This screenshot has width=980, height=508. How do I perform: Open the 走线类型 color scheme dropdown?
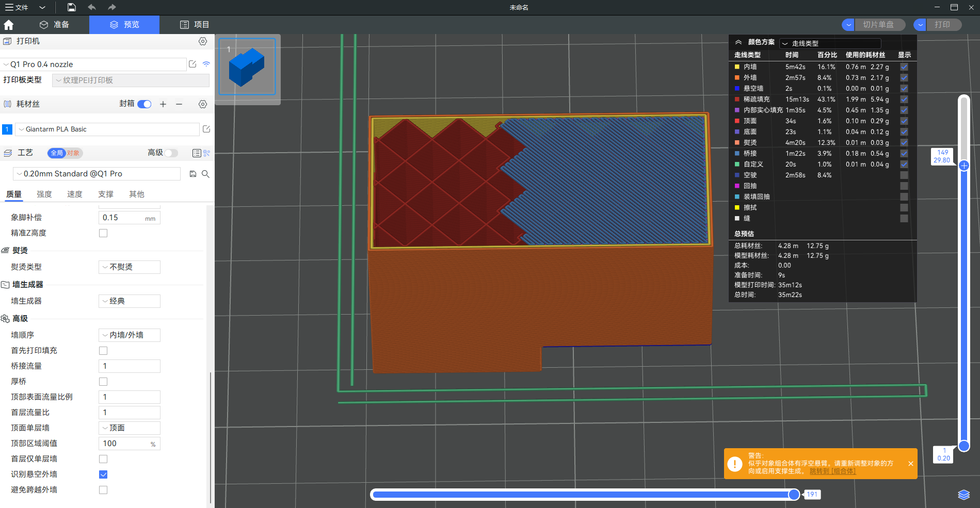(x=829, y=43)
